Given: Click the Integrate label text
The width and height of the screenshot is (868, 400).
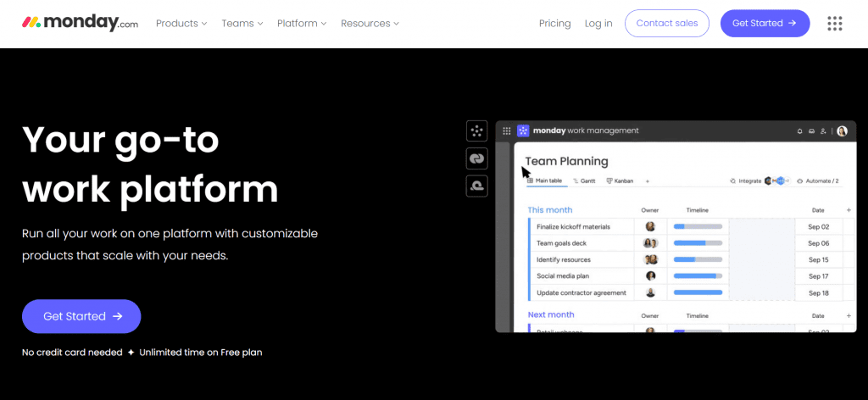Looking at the screenshot, I should pos(750,181).
